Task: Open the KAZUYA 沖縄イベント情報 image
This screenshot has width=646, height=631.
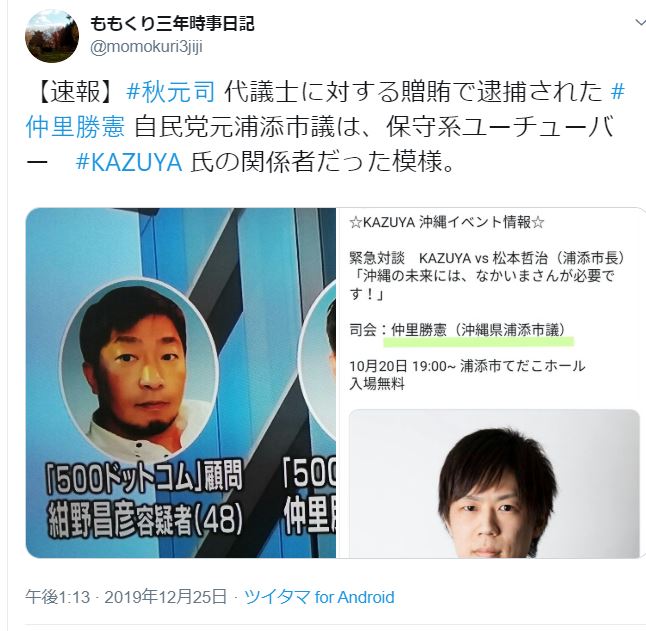Action: (492, 383)
